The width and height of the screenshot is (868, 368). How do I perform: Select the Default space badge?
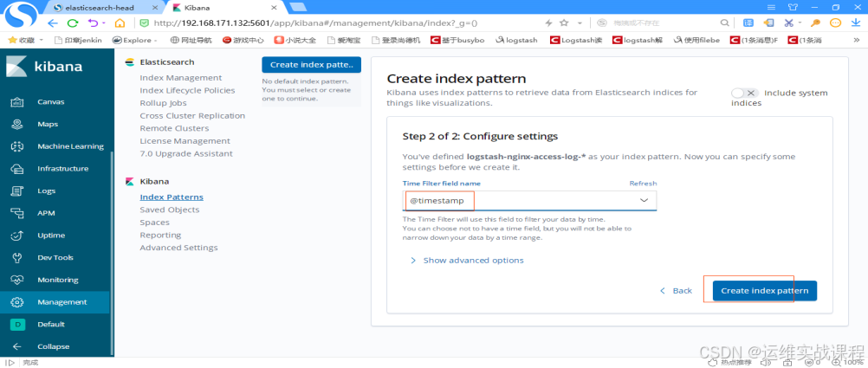(x=17, y=325)
